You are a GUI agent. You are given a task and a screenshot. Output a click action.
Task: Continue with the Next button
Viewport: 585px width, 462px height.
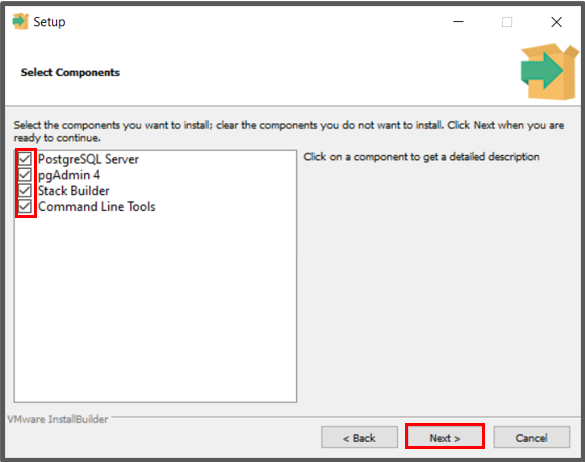(445, 437)
